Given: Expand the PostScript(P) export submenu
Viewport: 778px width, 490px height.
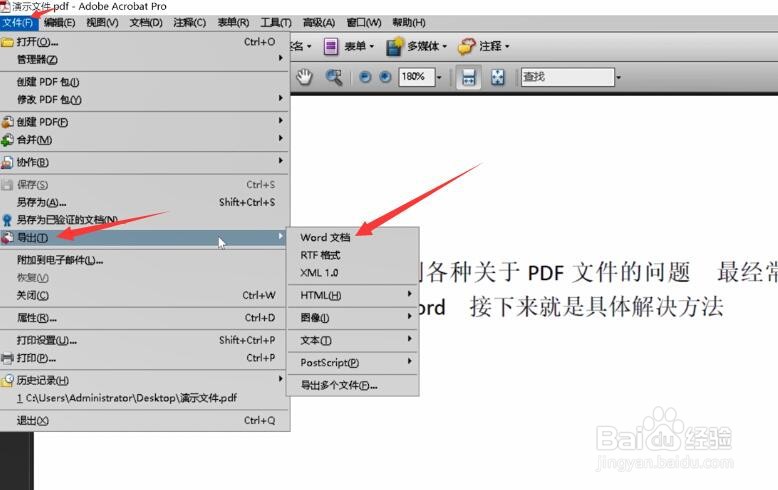Looking at the screenshot, I should (x=353, y=363).
